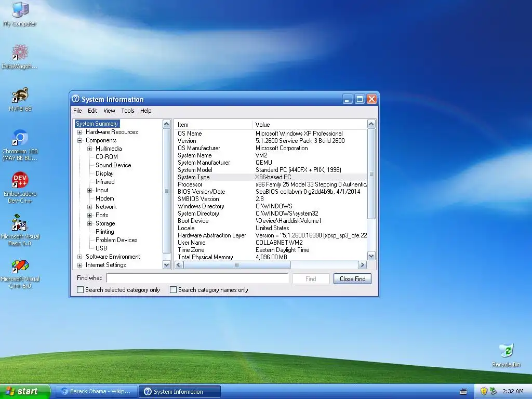This screenshot has height=399, width=532.
Task: Click horizontal scroll right arrow in details
Action: (362, 265)
